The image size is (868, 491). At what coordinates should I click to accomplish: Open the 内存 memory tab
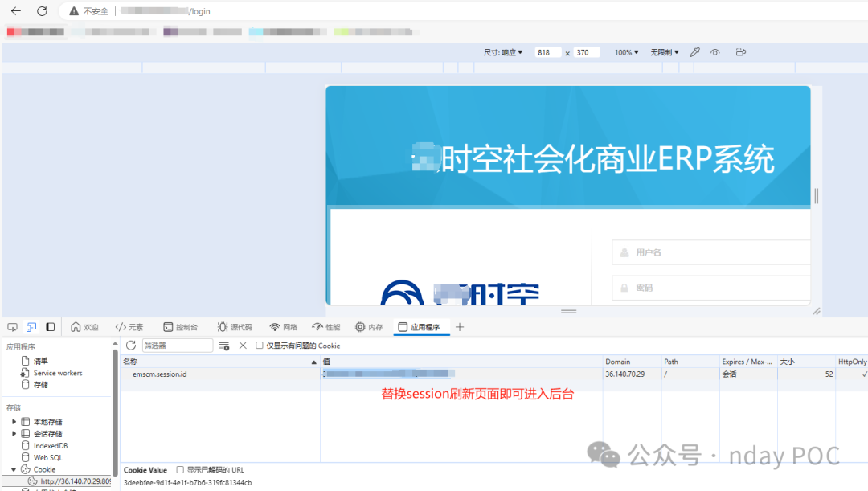[x=369, y=327]
